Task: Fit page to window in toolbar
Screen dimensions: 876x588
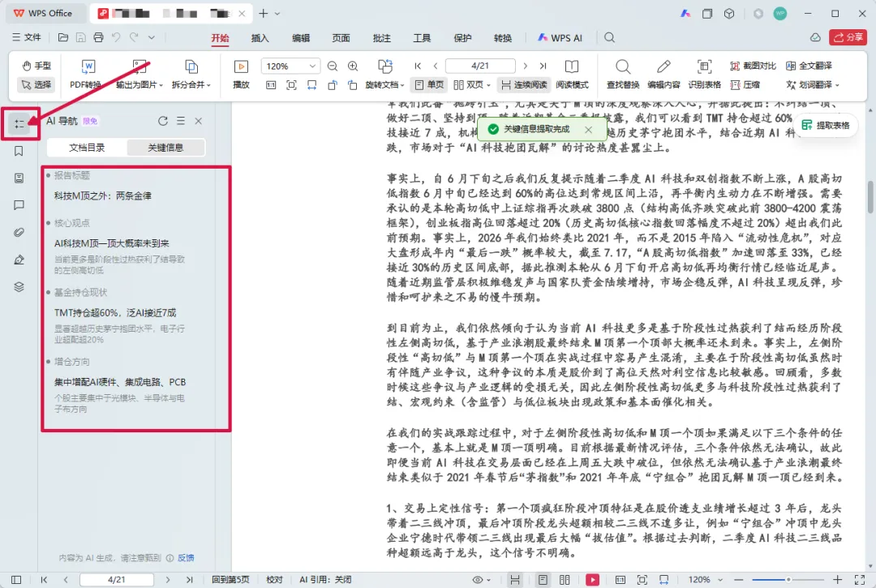Action: tap(291, 85)
